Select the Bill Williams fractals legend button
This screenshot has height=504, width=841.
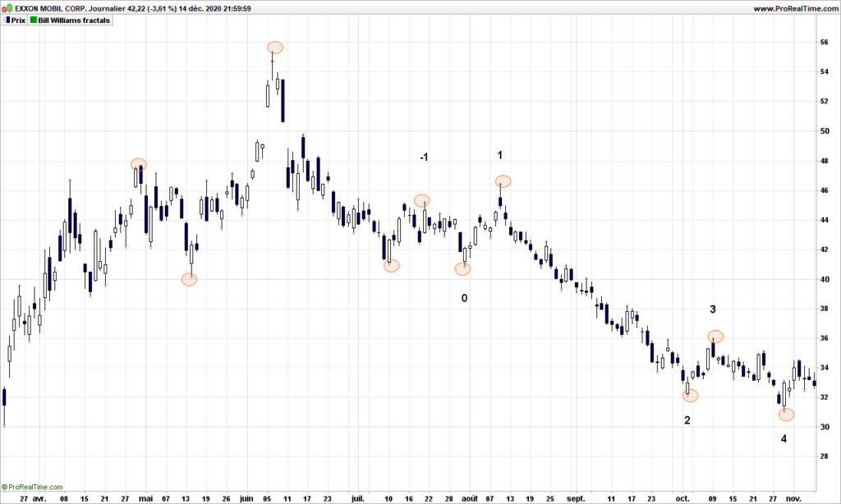point(71,21)
